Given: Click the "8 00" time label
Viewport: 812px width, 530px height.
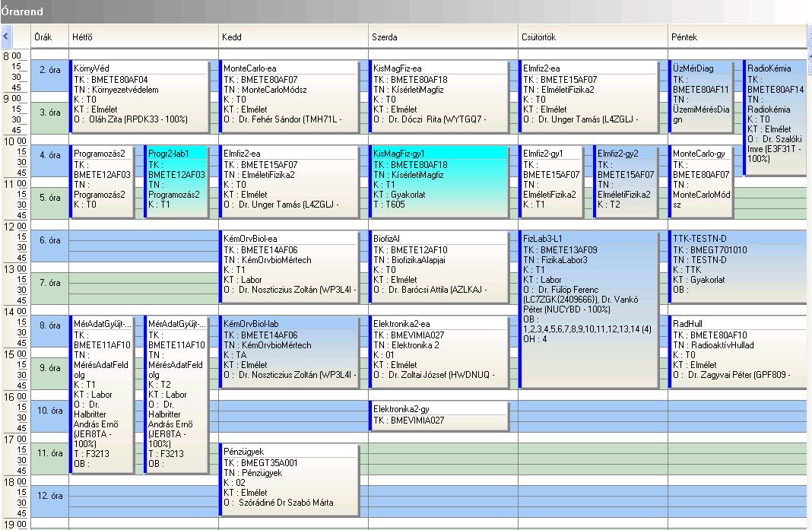Looking at the screenshot, I should pyautogui.click(x=12, y=56).
